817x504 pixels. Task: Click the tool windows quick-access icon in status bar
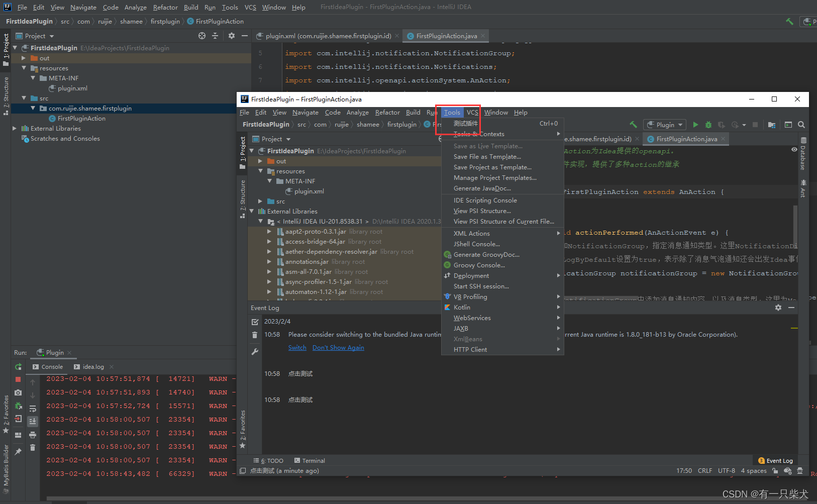tap(243, 471)
